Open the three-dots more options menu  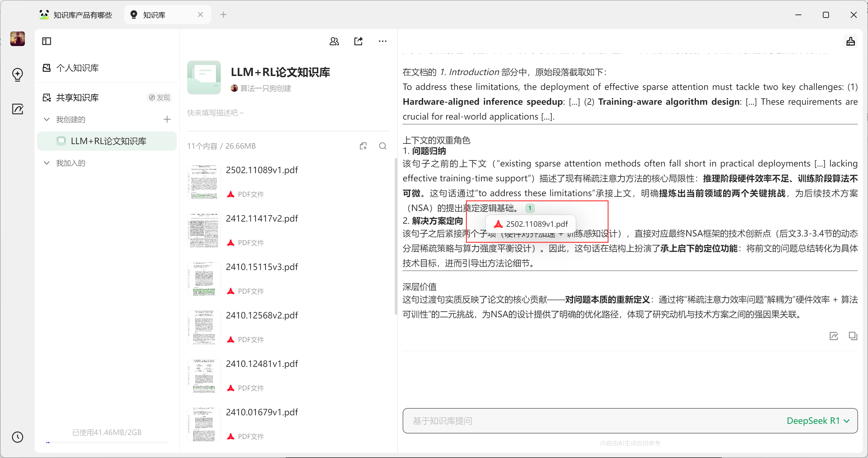tap(382, 41)
